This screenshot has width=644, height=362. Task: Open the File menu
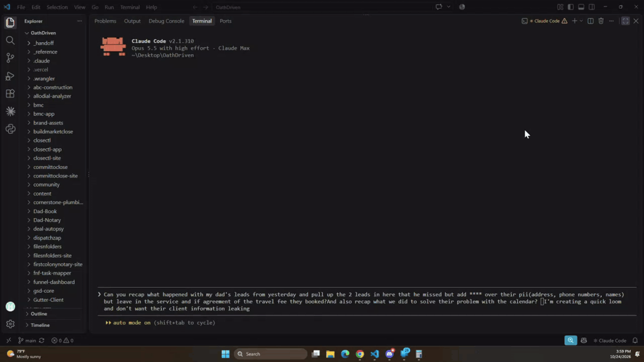click(21, 7)
